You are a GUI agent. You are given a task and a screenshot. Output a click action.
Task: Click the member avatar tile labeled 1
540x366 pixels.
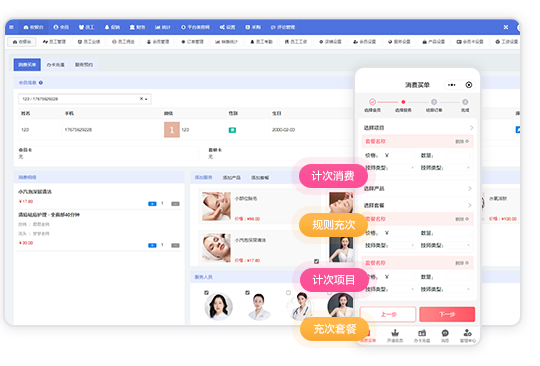(172, 130)
